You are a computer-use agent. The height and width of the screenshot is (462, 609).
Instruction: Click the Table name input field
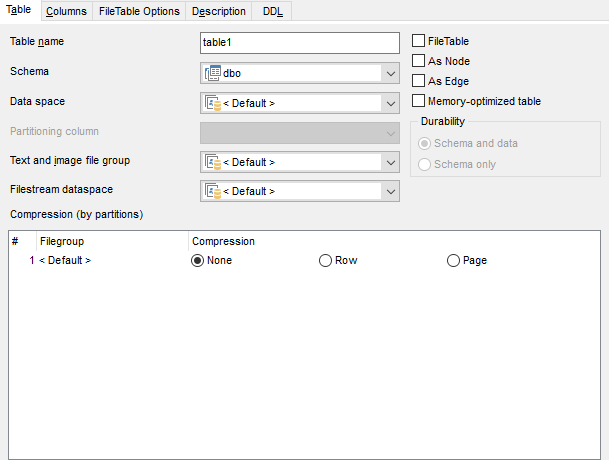(299, 43)
